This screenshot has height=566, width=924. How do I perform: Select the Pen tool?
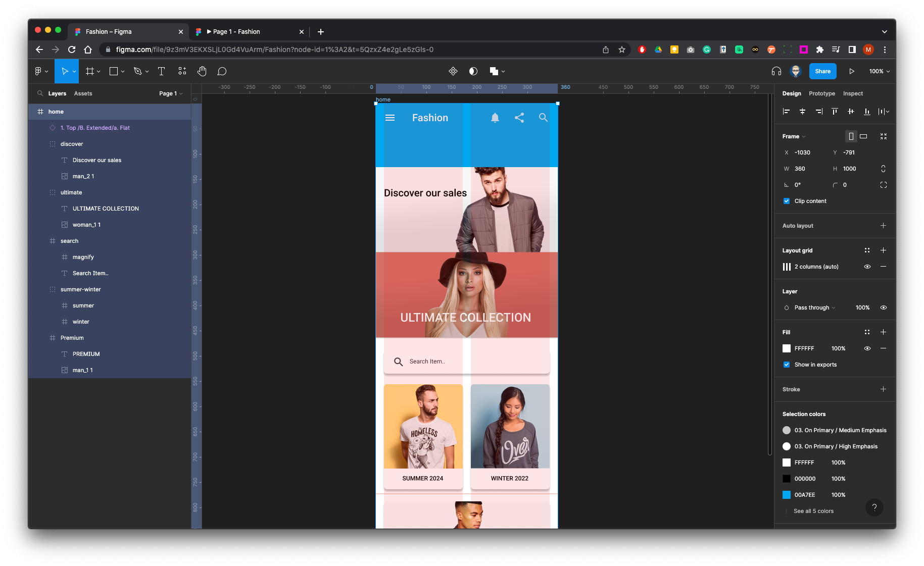coord(137,71)
